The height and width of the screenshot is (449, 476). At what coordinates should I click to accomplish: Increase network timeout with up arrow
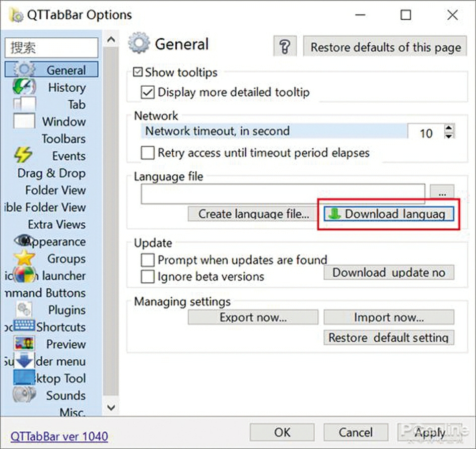click(449, 127)
